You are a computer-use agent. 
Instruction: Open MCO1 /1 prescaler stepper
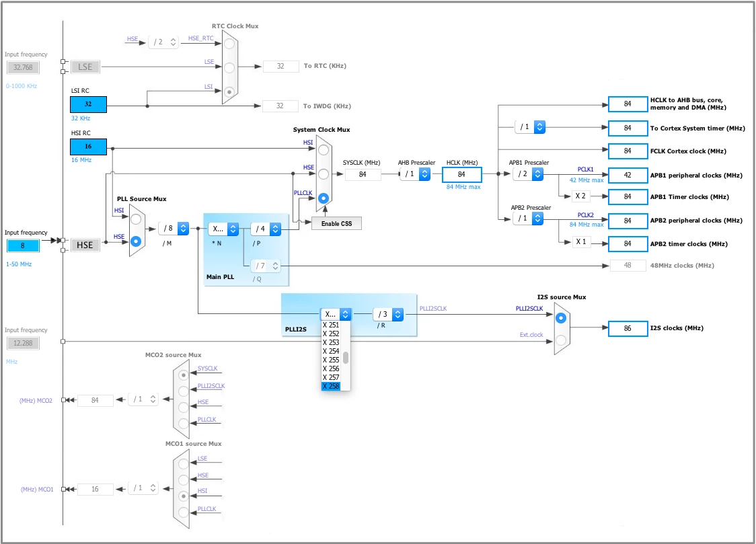[x=143, y=488]
